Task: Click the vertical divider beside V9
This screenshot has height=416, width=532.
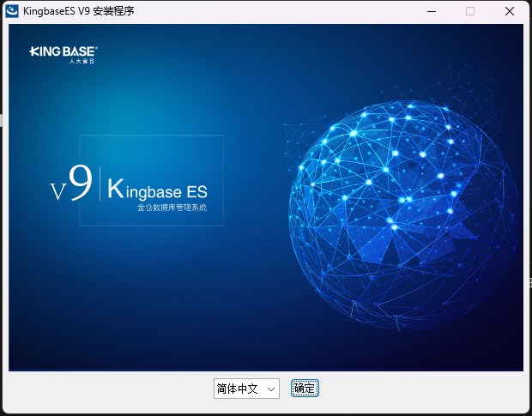Action: click(x=100, y=184)
